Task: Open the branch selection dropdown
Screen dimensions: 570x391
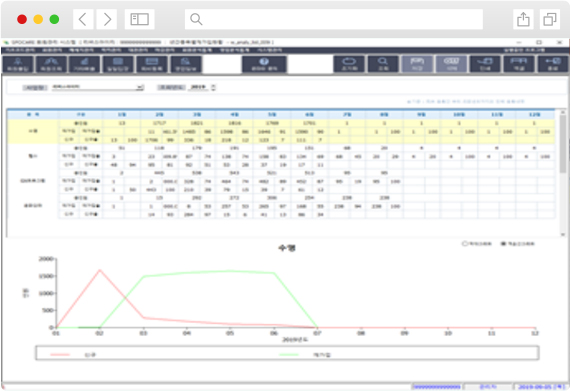Action: click(x=97, y=87)
